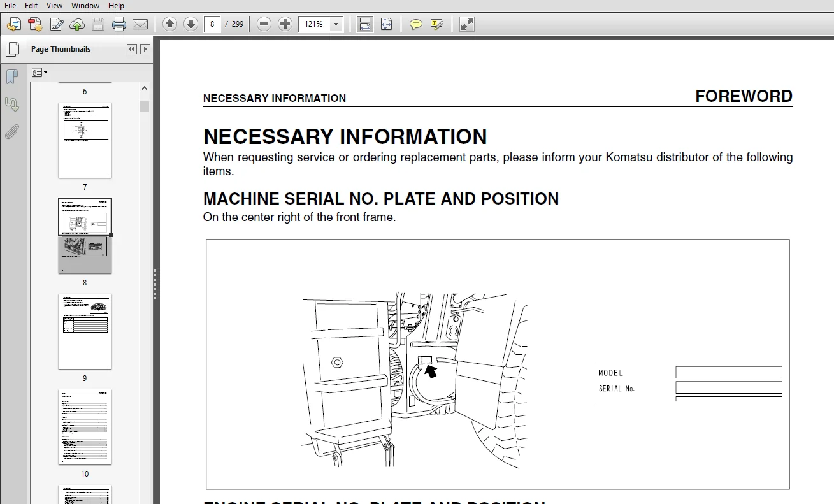Click the FOREWORD header text
The height and width of the screenshot is (504, 834).
click(744, 96)
